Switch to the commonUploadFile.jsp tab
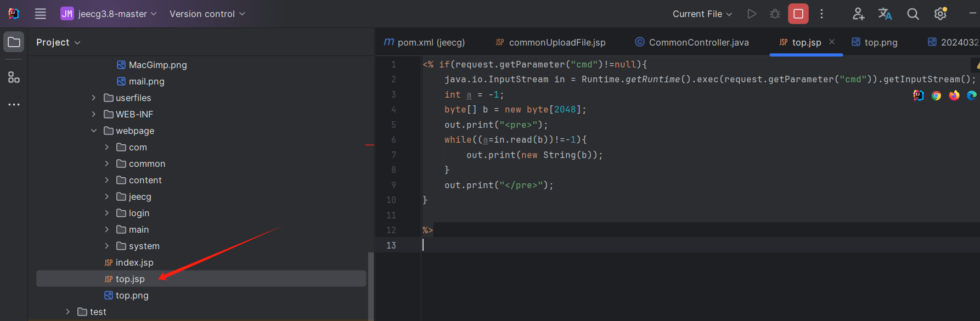The height and width of the screenshot is (321, 980). pos(550,42)
